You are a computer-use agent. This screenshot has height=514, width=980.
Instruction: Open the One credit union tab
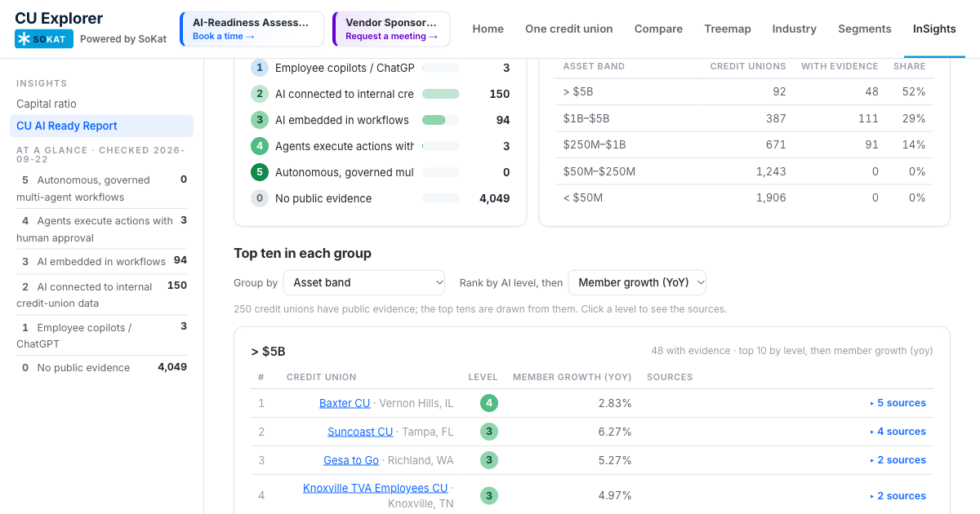point(569,29)
